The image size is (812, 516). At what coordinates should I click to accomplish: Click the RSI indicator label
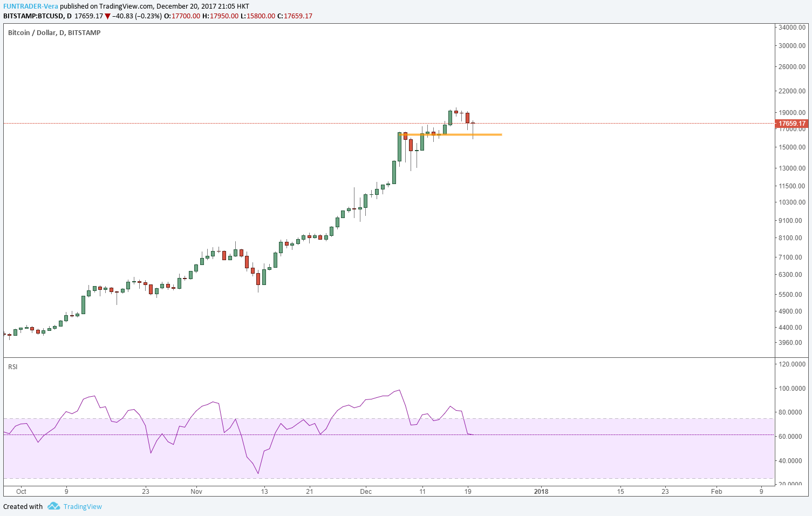12,367
